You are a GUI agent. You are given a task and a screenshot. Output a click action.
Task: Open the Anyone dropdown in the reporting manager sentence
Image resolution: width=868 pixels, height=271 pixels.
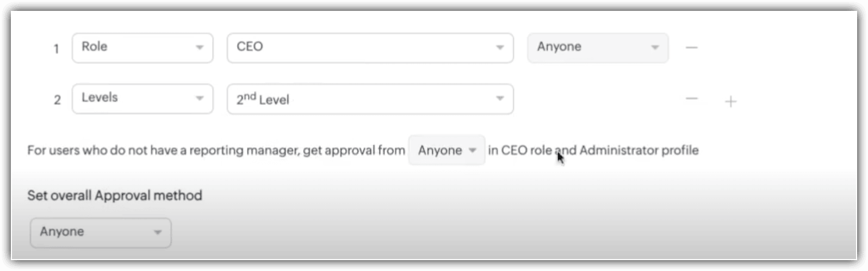[447, 150]
